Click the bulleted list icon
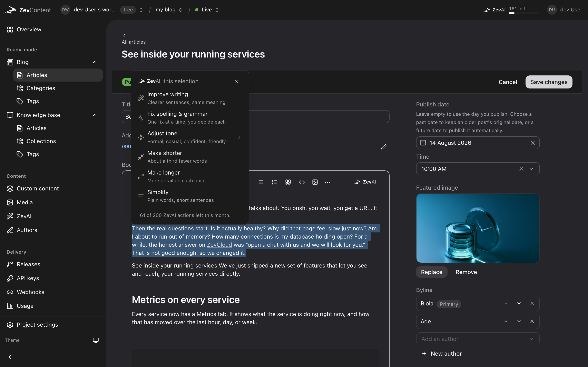The width and height of the screenshot is (588, 367). click(260, 182)
